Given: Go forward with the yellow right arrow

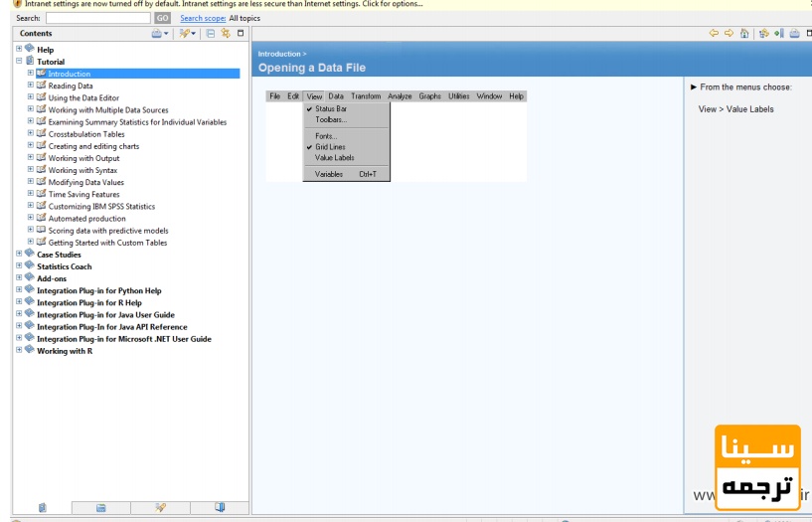Looking at the screenshot, I should point(730,33).
